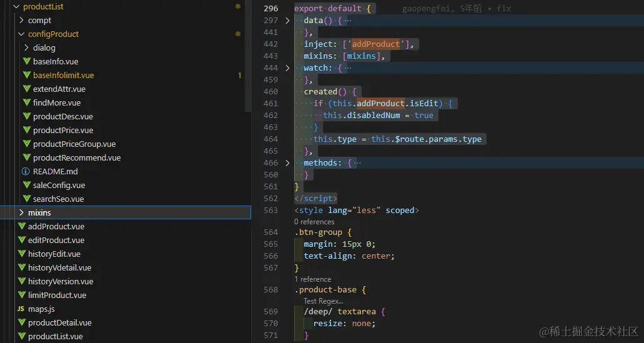Click 'this.disabledNum = true' code line
This screenshot has width=644, height=343.
click(378, 116)
